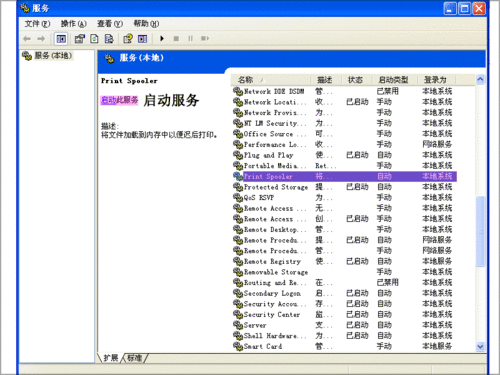Open the 查看(V) menu
500x375 pixels.
point(110,24)
